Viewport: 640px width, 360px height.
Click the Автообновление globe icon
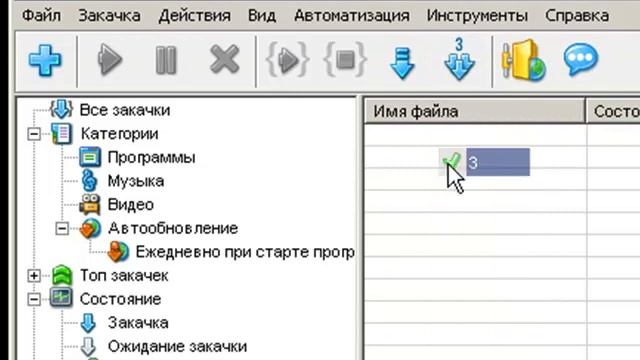coord(90,228)
